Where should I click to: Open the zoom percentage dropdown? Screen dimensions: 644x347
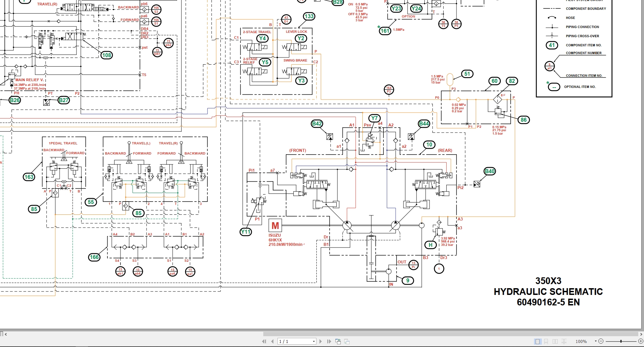pos(596,341)
